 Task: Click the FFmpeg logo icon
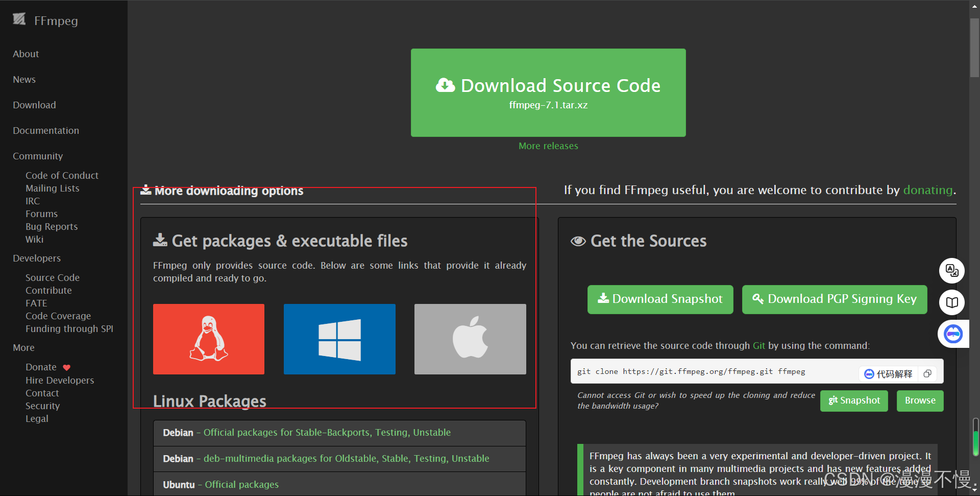(x=19, y=19)
